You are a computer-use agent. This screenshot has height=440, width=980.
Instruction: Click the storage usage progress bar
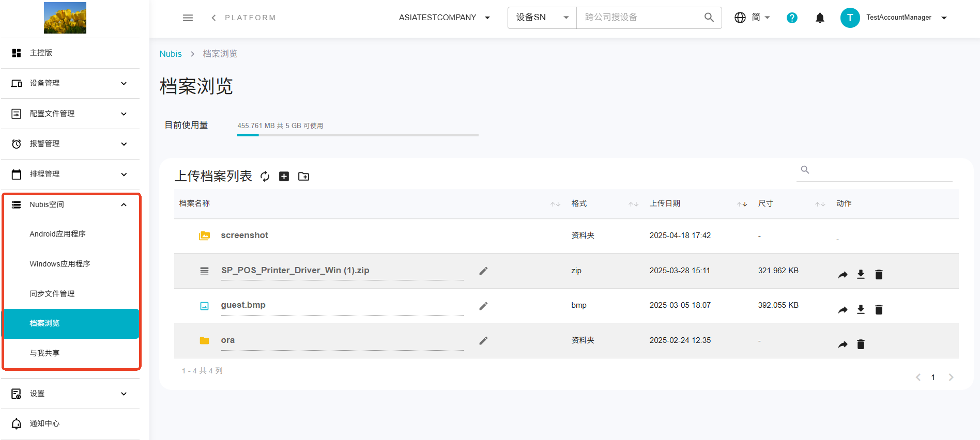point(358,135)
